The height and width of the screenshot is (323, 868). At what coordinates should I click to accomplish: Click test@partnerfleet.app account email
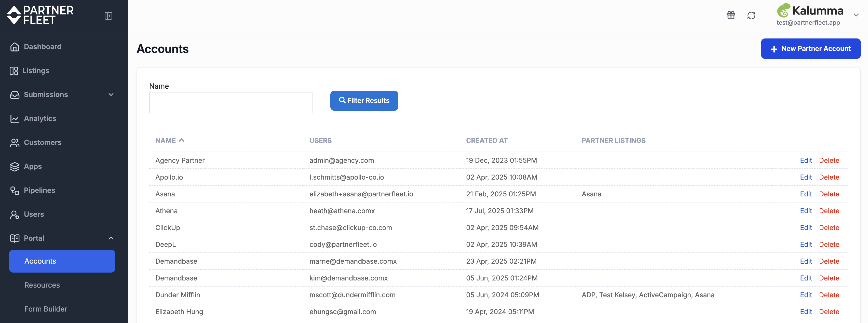click(808, 23)
